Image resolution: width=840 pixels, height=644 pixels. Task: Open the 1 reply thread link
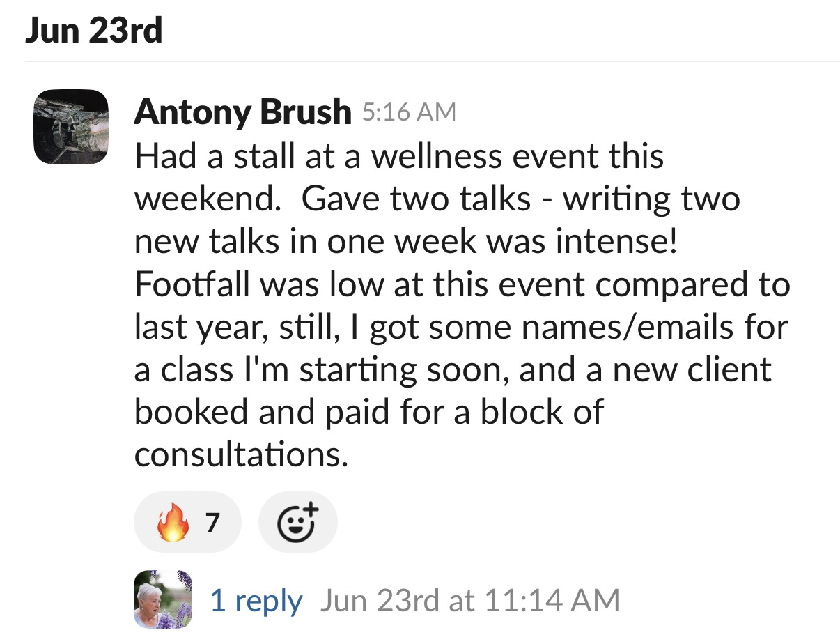pos(256,601)
